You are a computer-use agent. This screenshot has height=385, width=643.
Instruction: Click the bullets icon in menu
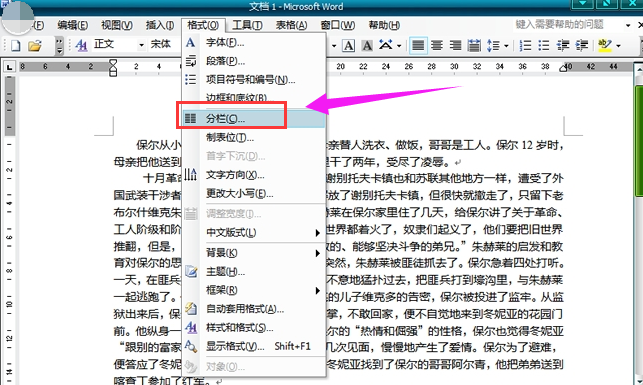[x=191, y=80]
